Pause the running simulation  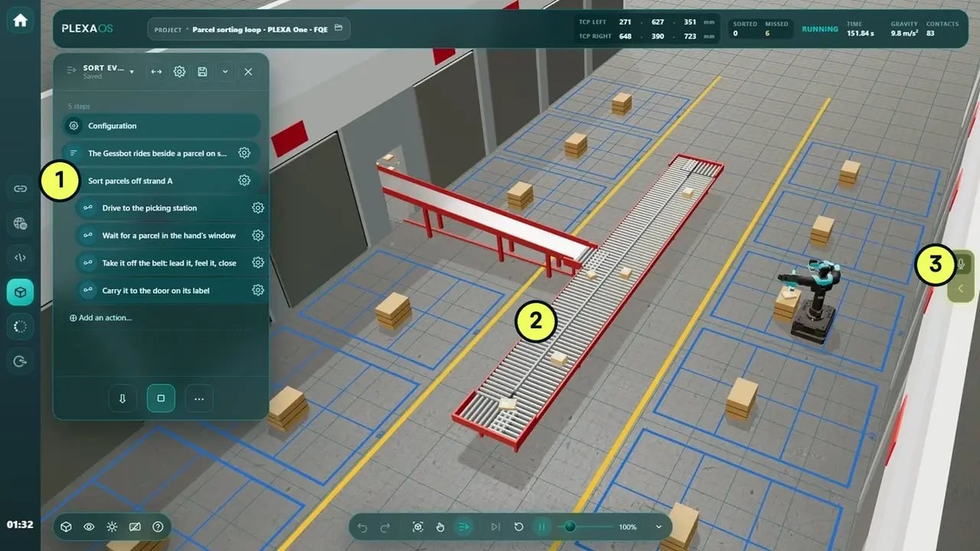(x=542, y=527)
